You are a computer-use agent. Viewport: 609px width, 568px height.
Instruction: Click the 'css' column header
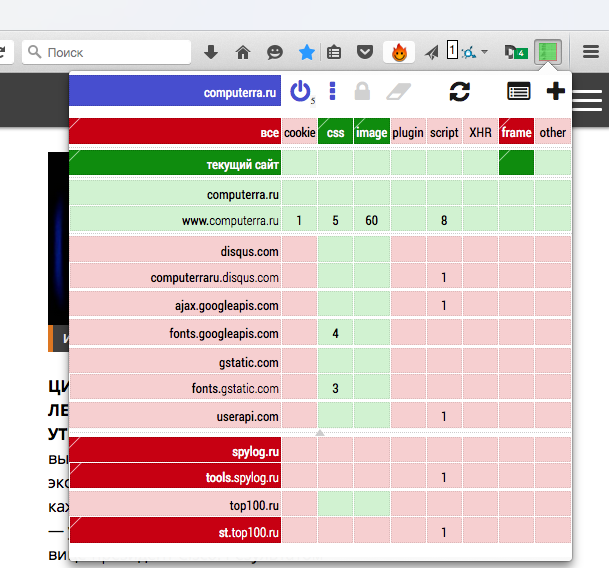pyautogui.click(x=335, y=132)
